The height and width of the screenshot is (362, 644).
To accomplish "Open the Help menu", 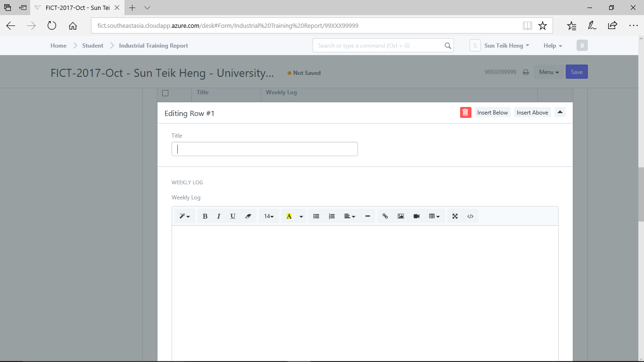I will [x=553, y=46].
